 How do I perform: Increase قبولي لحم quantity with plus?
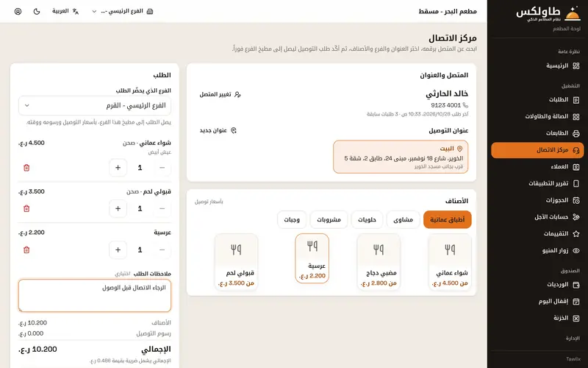[x=118, y=208]
